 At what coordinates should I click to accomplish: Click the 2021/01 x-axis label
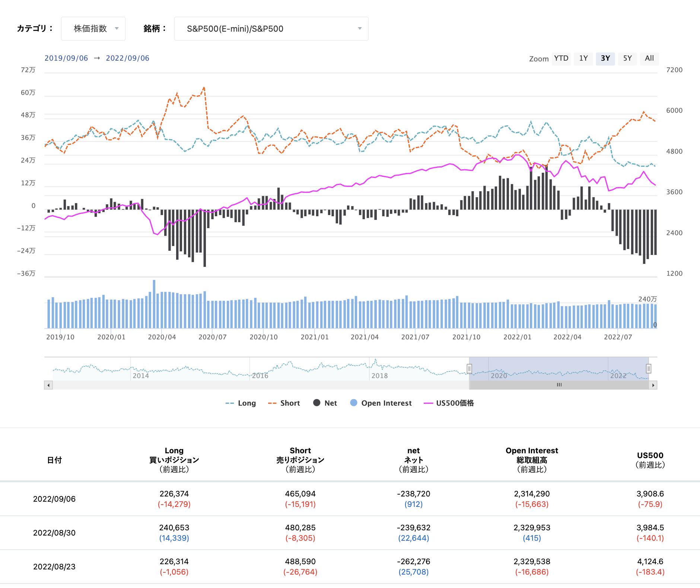click(315, 337)
